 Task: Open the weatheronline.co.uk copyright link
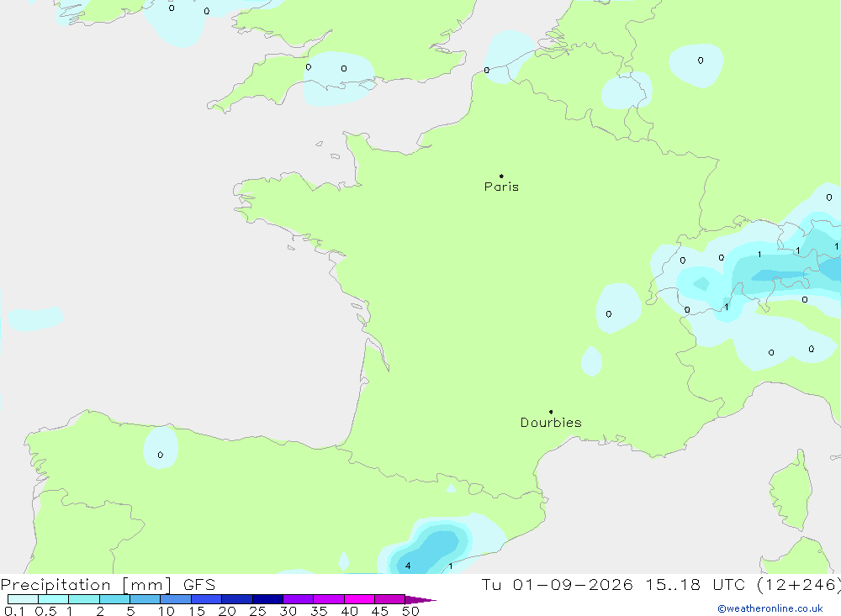770,608
